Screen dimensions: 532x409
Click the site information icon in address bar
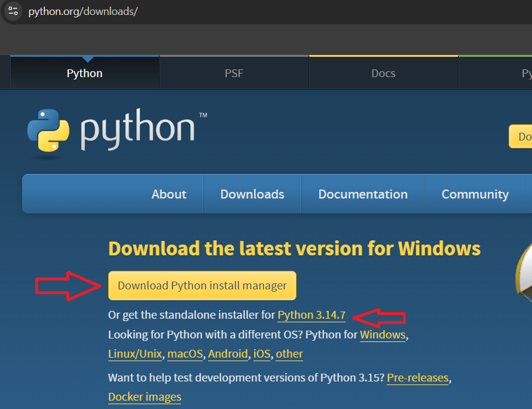point(13,11)
